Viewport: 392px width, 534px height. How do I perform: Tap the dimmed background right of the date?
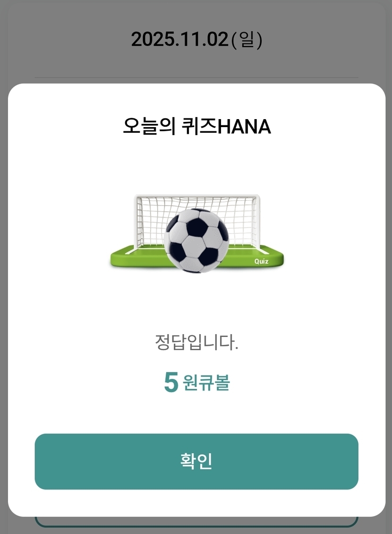pos(326,40)
